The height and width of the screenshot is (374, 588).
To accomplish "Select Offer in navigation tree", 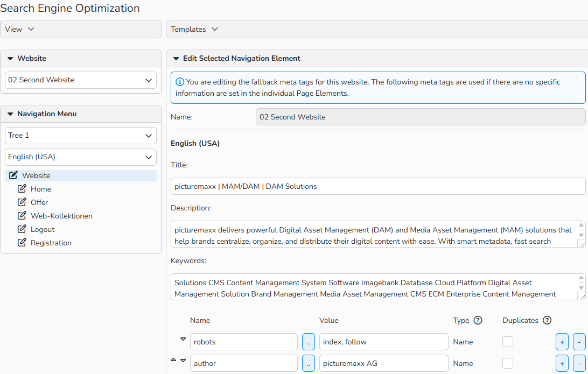I will [39, 202].
